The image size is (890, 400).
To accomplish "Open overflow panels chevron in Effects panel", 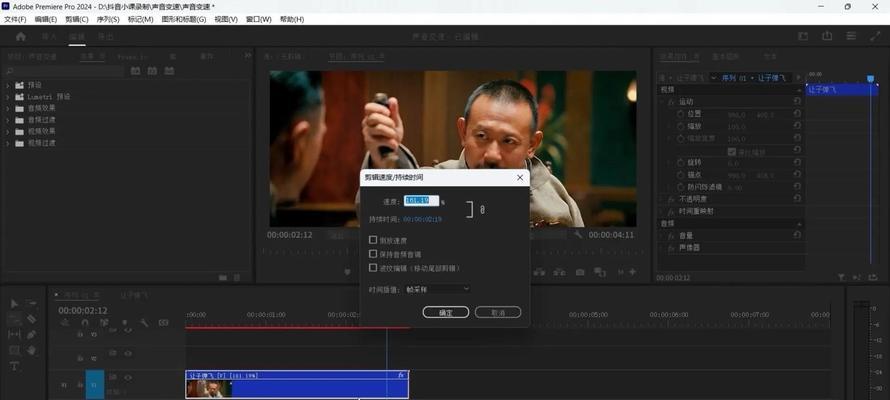I will click(x=247, y=56).
